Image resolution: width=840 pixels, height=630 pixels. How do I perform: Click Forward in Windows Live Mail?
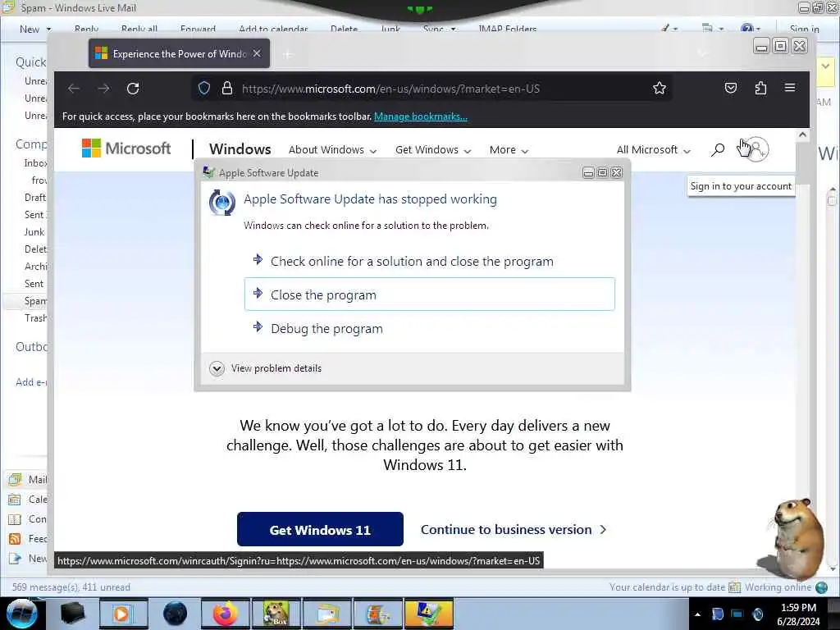coord(198,29)
